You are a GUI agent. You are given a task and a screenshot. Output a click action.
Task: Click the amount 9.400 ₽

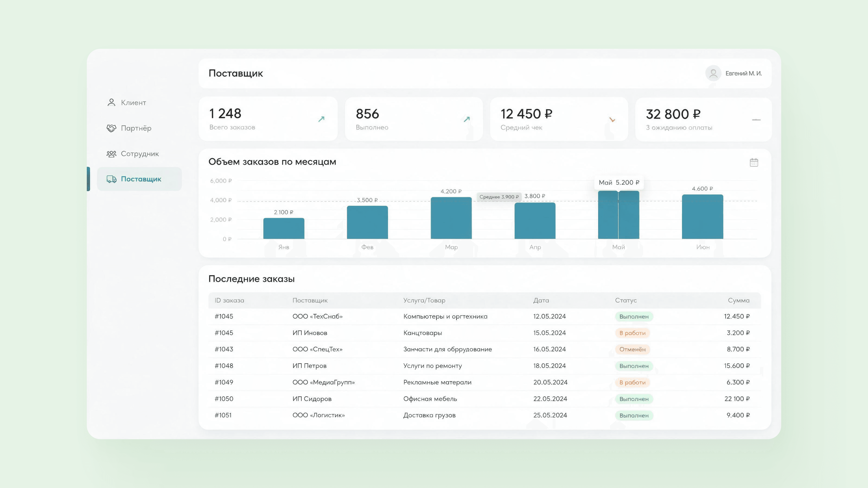tap(738, 416)
